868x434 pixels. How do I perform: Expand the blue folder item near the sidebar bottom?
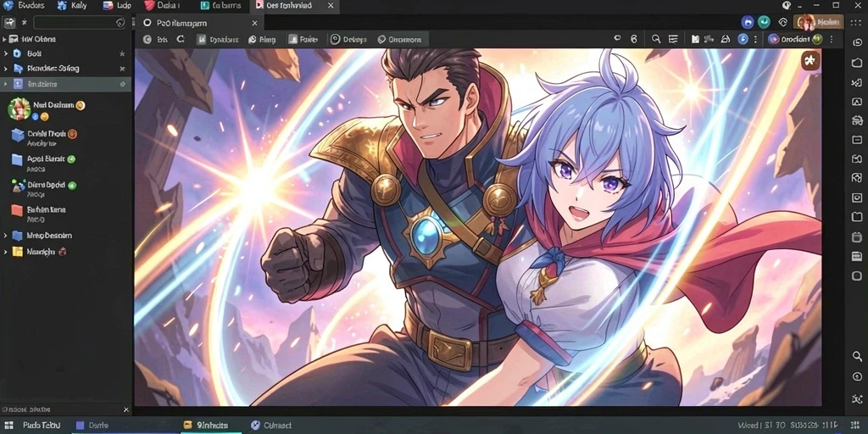[6, 236]
